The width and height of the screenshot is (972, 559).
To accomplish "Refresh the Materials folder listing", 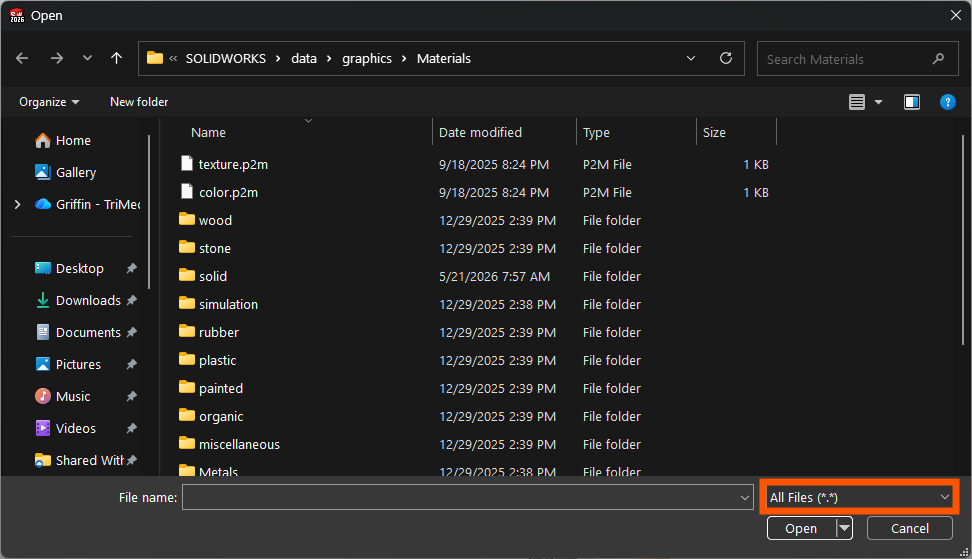I will click(x=726, y=58).
